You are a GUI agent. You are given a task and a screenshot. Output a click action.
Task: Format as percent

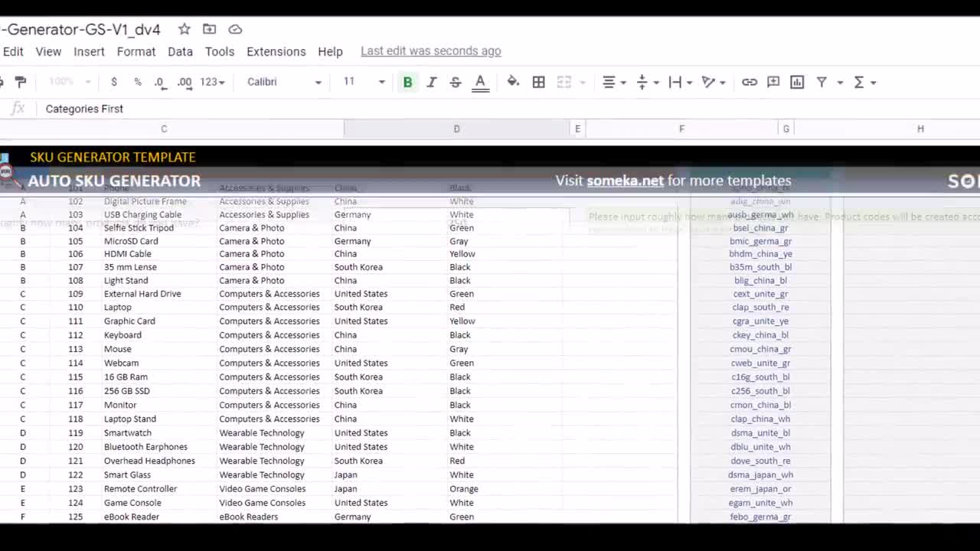(138, 82)
